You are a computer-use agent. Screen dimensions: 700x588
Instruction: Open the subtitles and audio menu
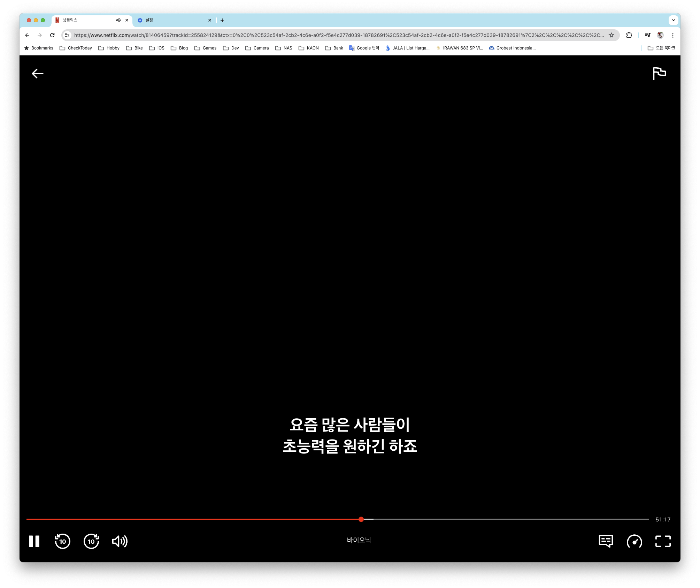(606, 541)
